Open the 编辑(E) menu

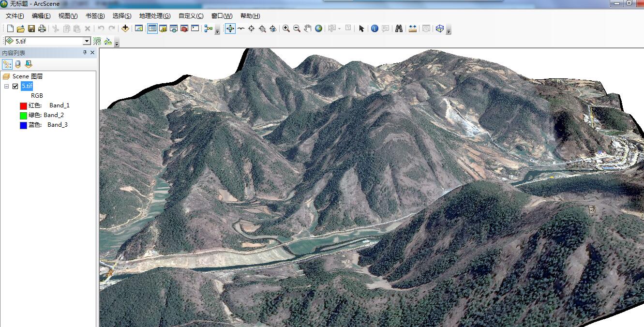[41, 16]
